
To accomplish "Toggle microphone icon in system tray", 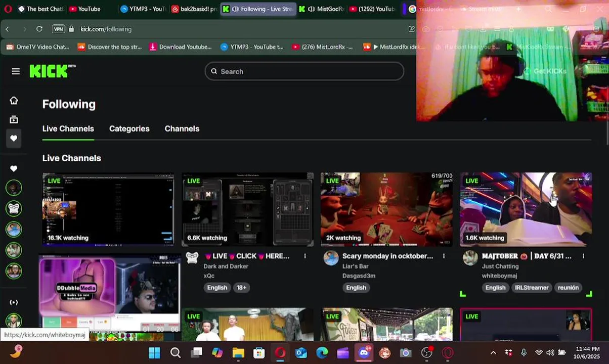I will [x=524, y=353].
